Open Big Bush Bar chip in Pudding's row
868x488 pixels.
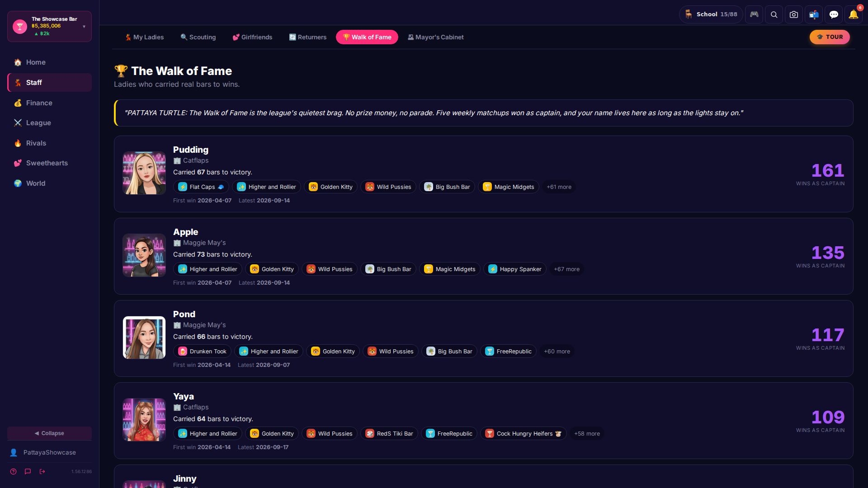pos(447,187)
